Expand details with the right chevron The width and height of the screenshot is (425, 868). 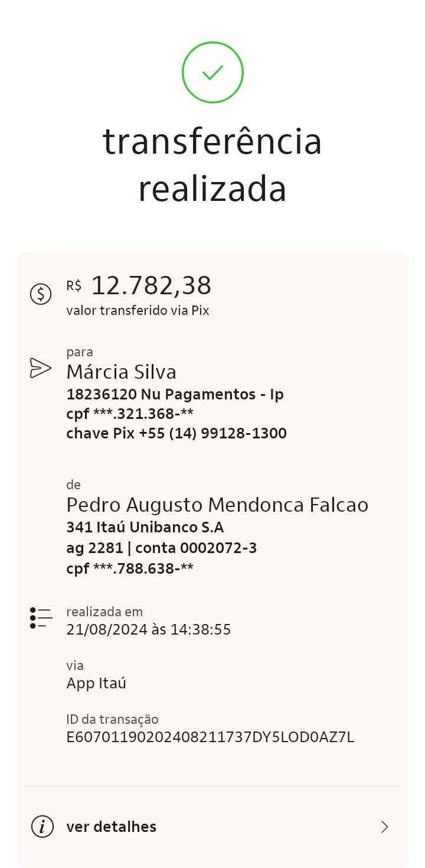[x=384, y=827]
